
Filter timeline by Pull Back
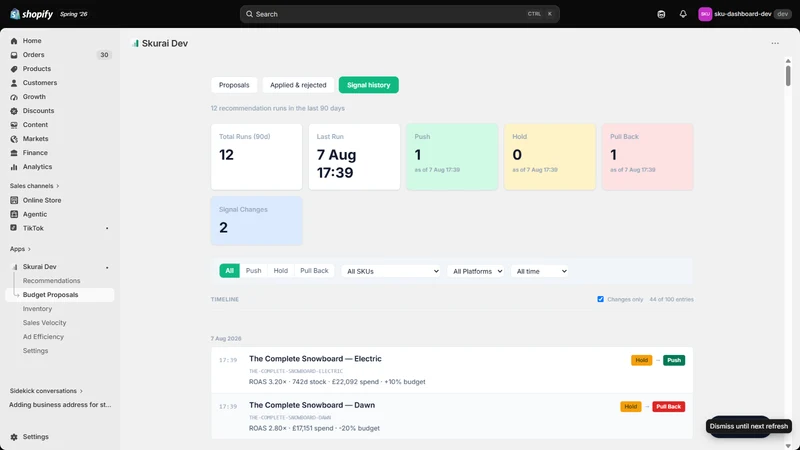click(314, 271)
